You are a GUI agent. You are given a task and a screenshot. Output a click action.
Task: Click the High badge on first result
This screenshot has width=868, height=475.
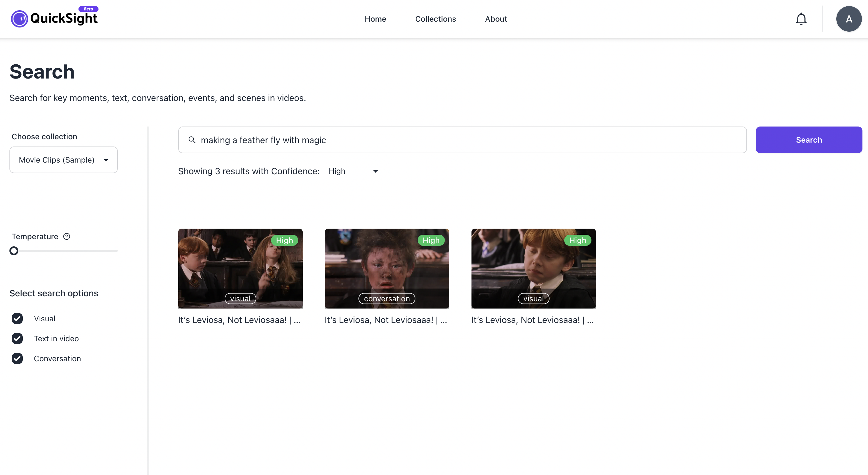click(284, 240)
